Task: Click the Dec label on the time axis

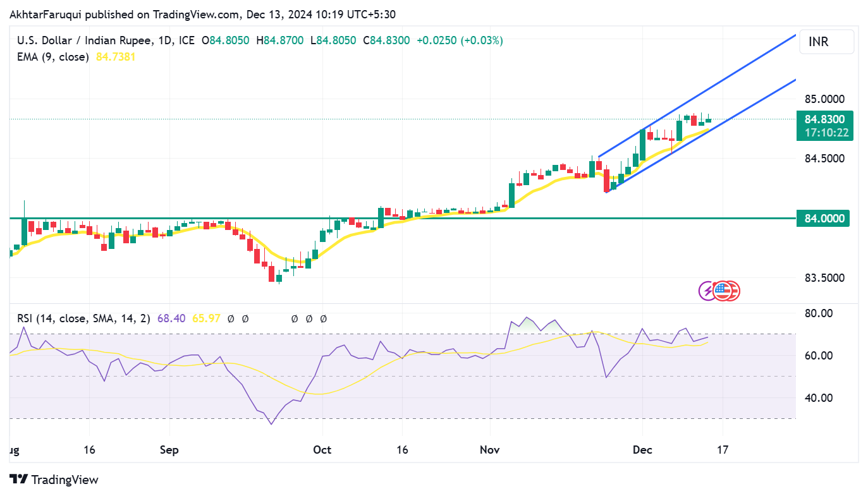Action: pos(642,450)
